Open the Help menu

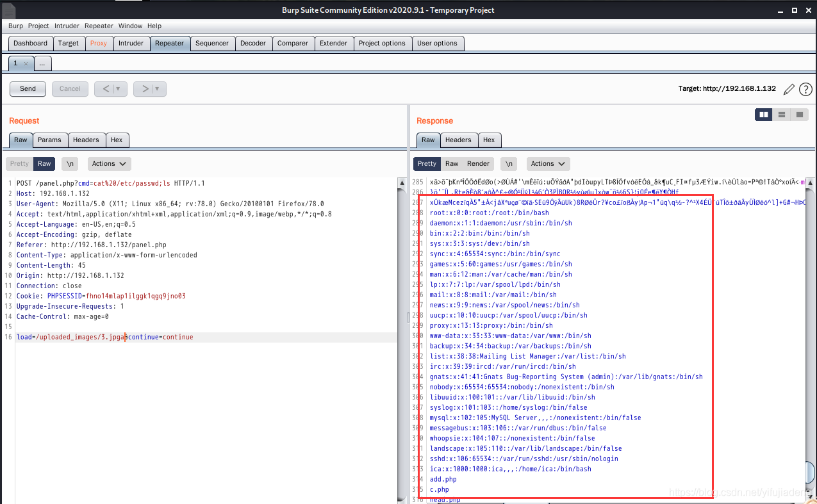(x=154, y=26)
